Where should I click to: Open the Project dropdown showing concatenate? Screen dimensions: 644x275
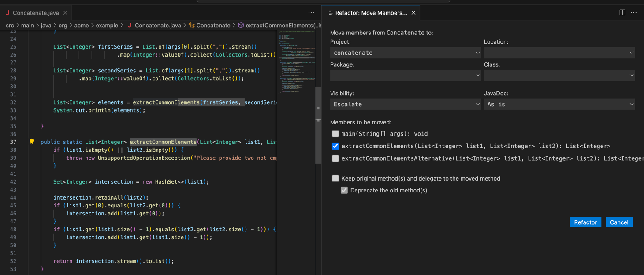405,53
